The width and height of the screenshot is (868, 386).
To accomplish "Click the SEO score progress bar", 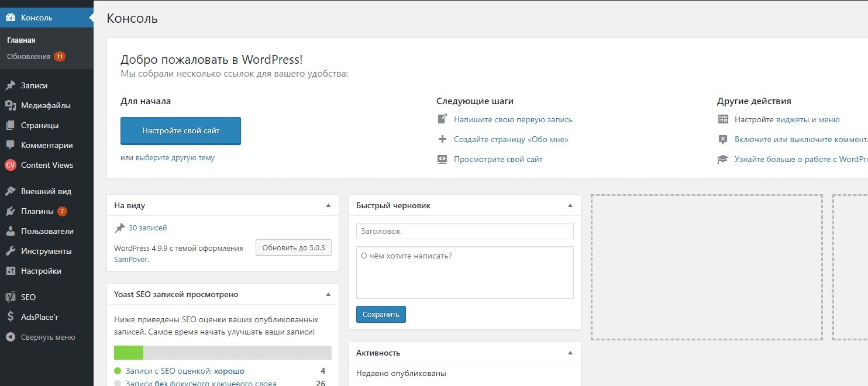I will tap(222, 353).
